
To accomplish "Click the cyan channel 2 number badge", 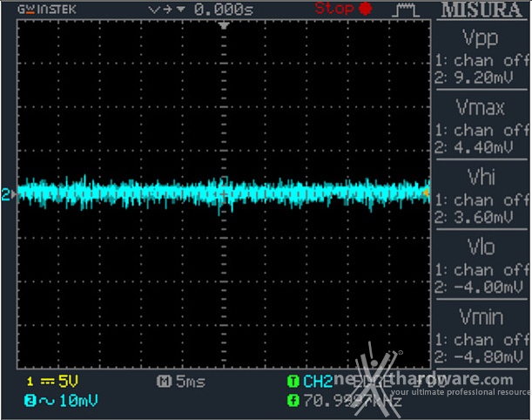I will tap(30, 401).
